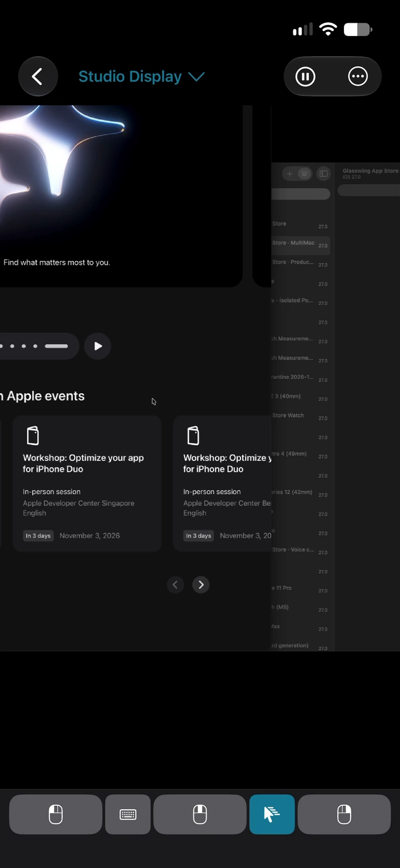
Task: Toggle the sidebar button in simulator window
Action: (323, 174)
